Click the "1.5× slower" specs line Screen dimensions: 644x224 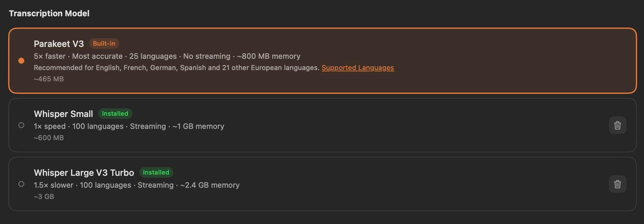pyautogui.click(x=136, y=185)
